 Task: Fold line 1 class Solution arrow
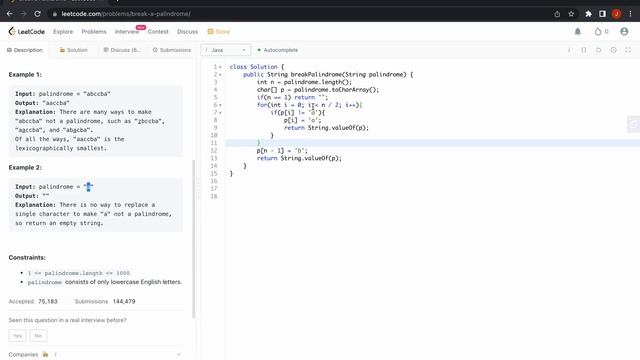point(220,67)
